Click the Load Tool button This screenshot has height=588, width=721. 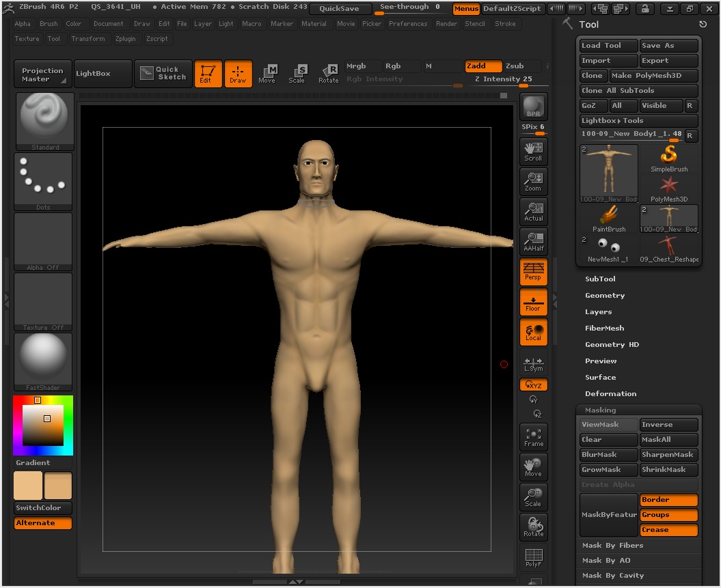(x=609, y=46)
